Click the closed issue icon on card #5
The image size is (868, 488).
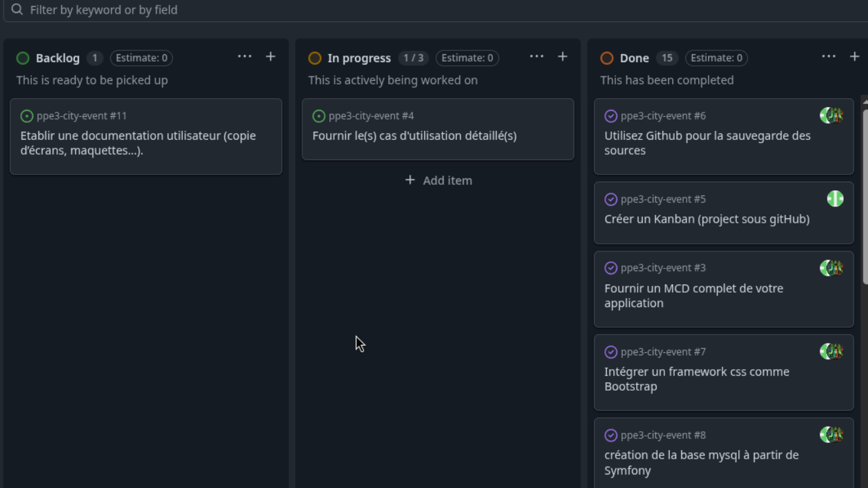click(611, 199)
